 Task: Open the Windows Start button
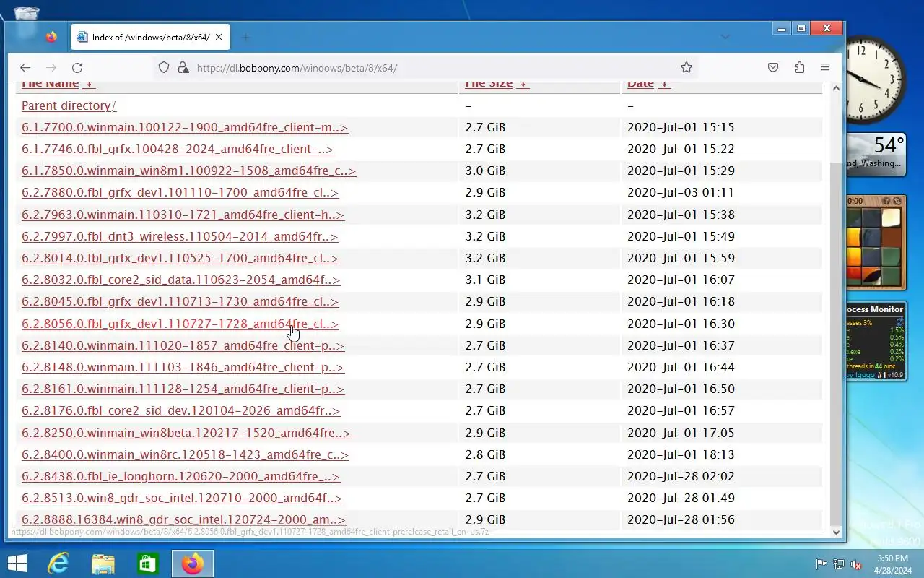pos(17,564)
